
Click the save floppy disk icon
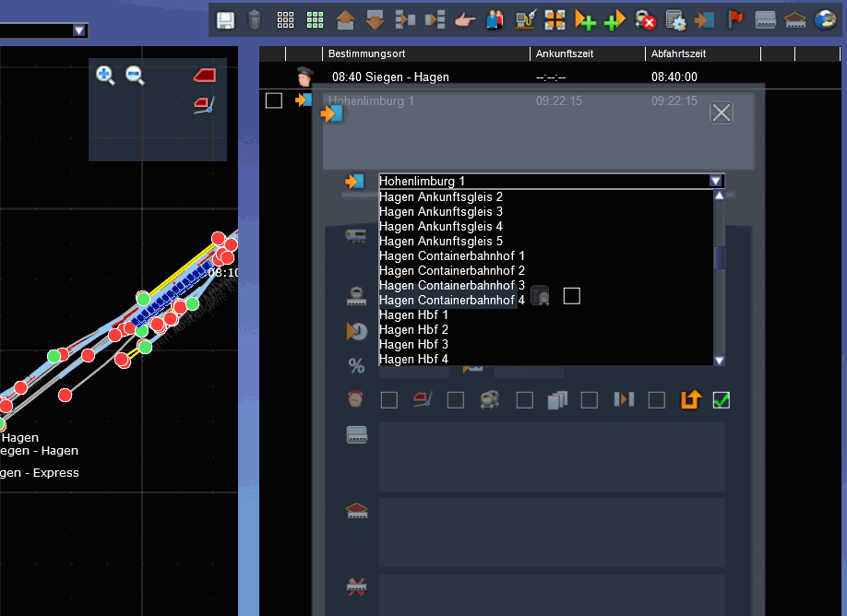[x=225, y=20]
